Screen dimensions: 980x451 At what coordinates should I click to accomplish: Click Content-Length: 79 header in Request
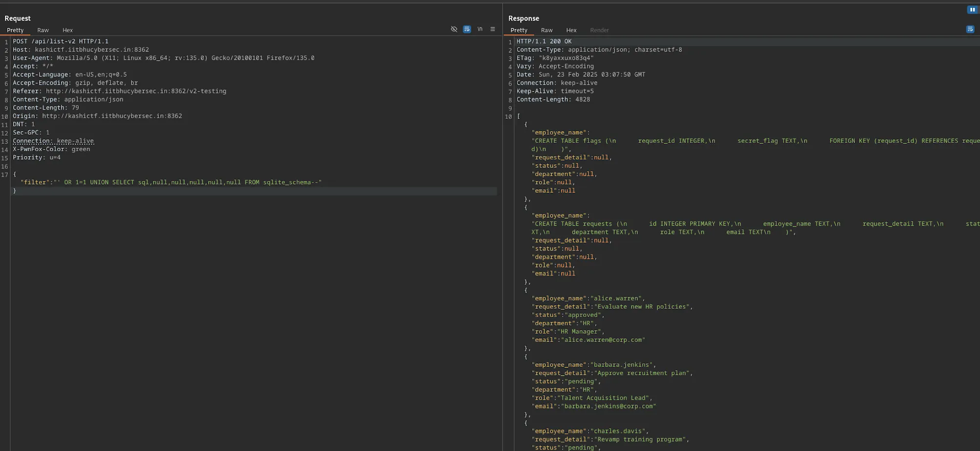tap(46, 108)
